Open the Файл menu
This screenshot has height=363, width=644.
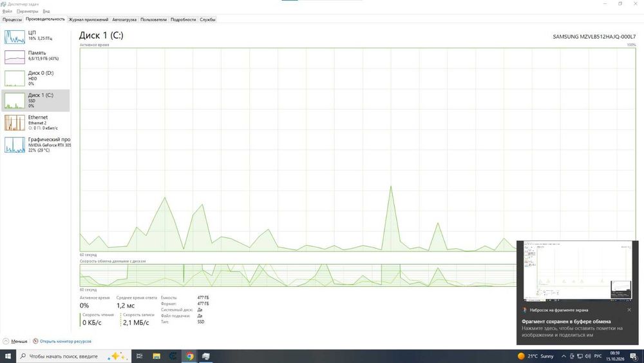pyautogui.click(x=7, y=12)
